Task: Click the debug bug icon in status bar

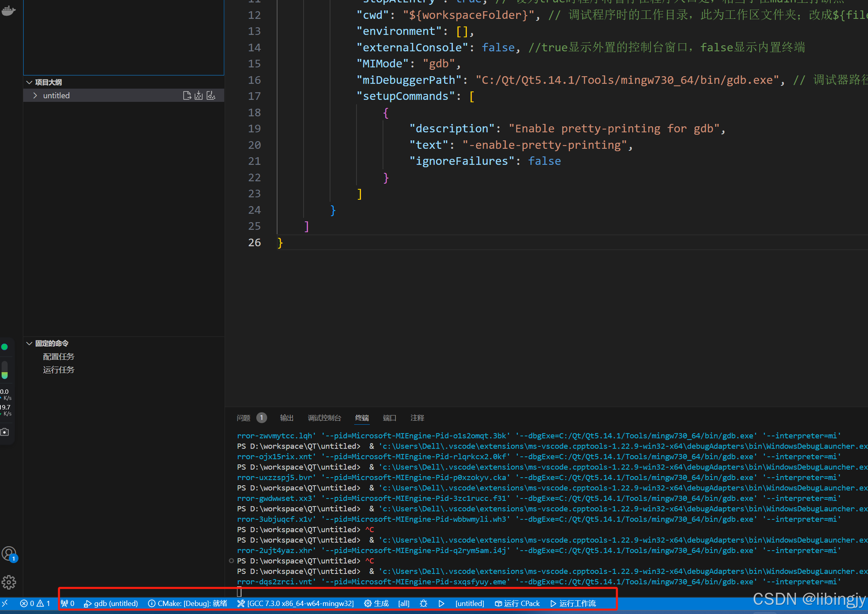Action: point(424,604)
